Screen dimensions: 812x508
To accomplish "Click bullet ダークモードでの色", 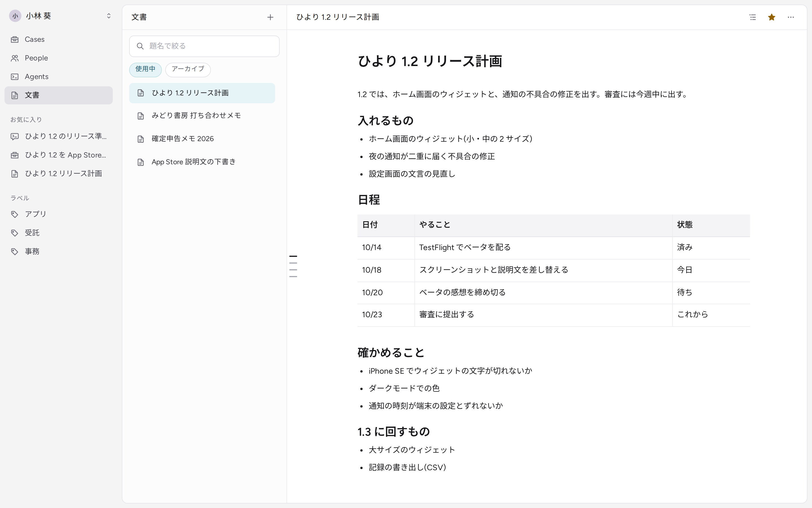I will pos(404,388).
